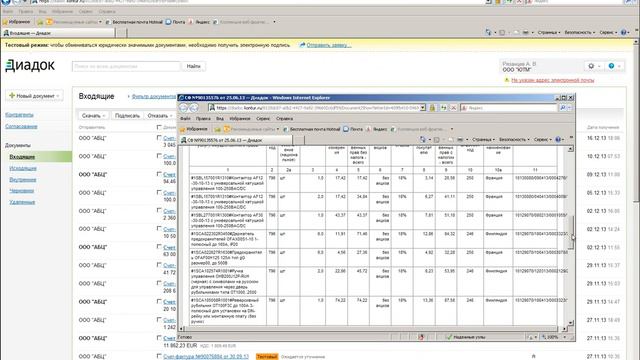Click Яндекс search box in front window
Screen dimensions: 640x360
coord(509,108)
